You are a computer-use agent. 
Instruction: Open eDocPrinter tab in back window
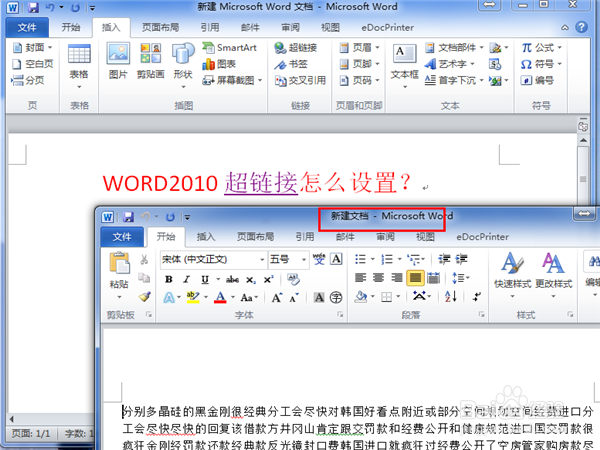pos(388,27)
